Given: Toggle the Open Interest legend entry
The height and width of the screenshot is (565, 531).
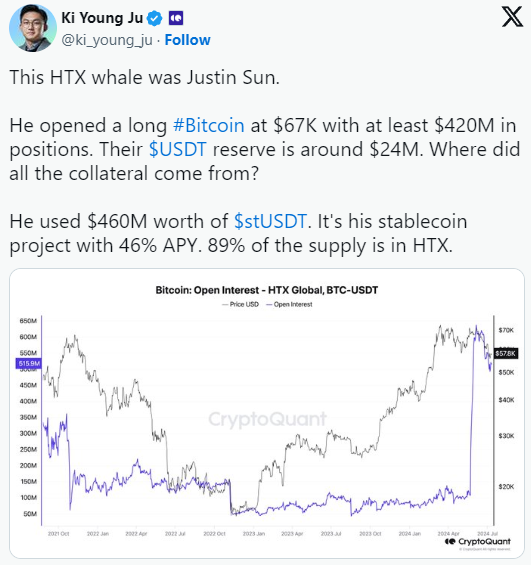Looking at the screenshot, I should pyautogui.click(x=289, y=304).
